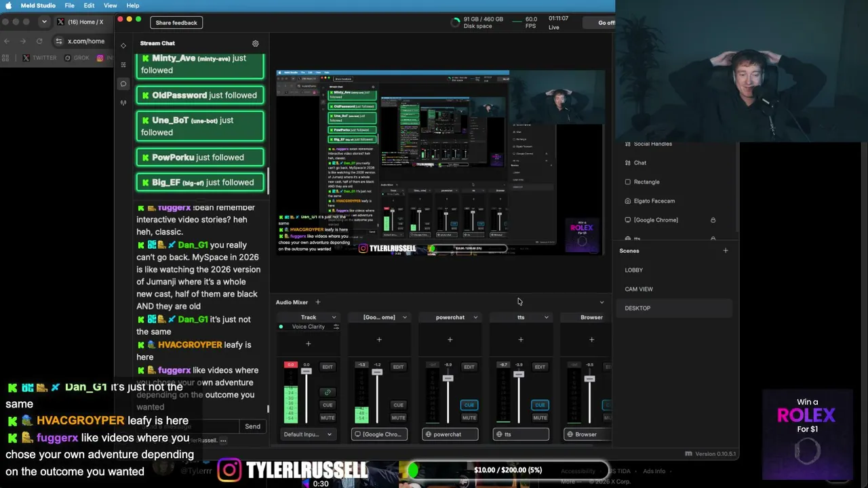Click the lock icon on Google Chrome layer
The height and width of the screenshot is (488, 868).
pyautogui.click(x=713, y=220)
